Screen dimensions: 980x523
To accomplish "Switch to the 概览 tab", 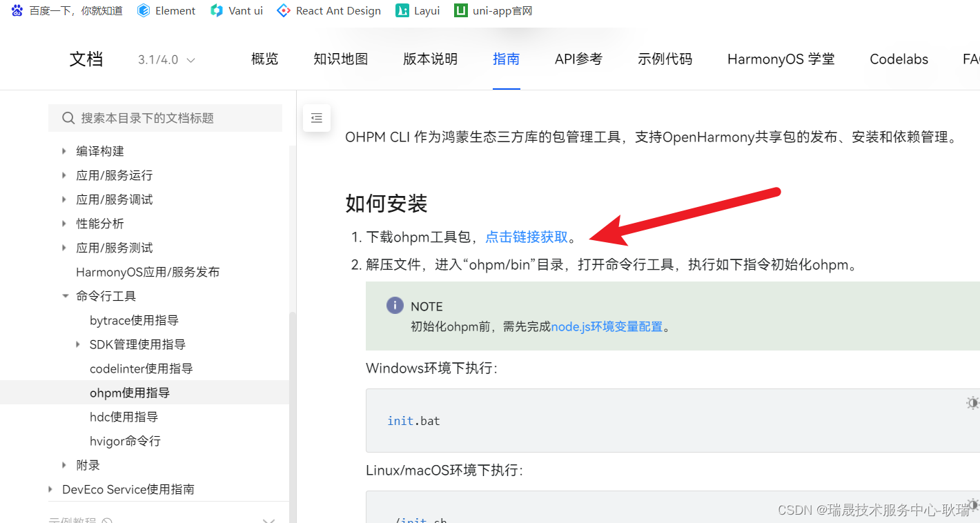I will (265, 59).
